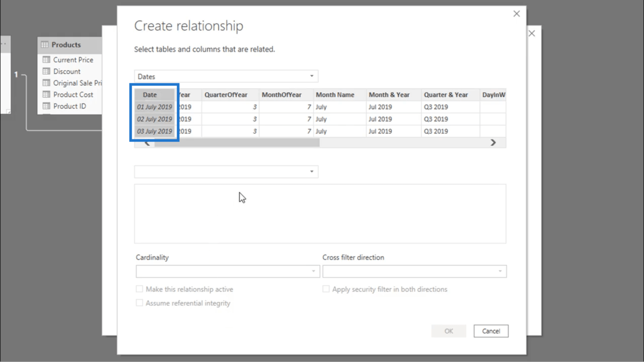Tick Assume referential integrity checkbox
The height and width of the screenshot is (362, 644).
140,303
